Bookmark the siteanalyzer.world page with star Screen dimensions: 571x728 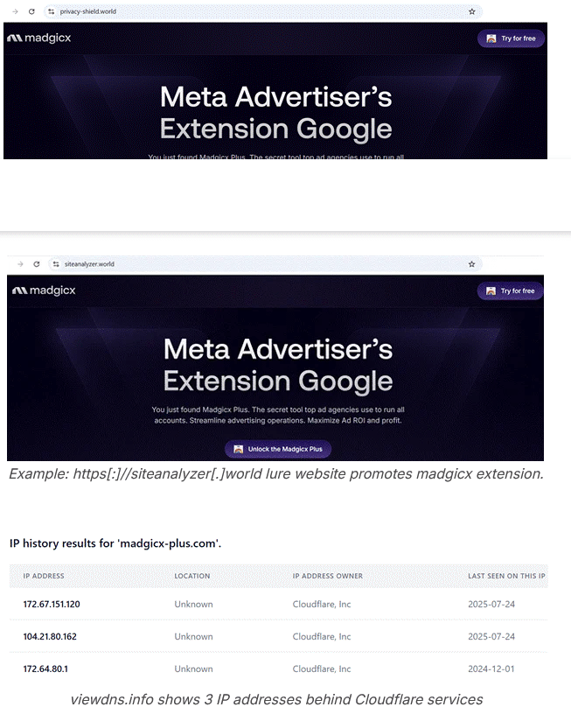pos(472,263)
